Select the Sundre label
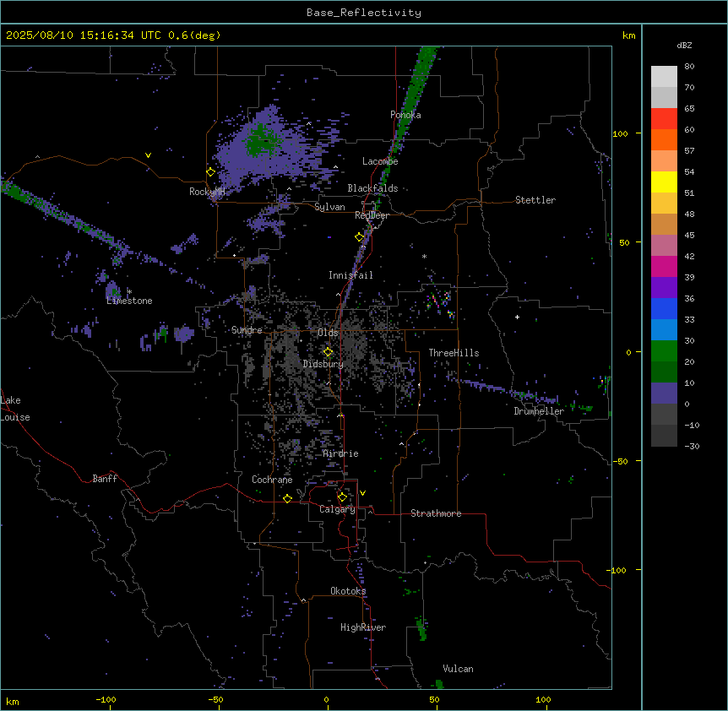The image size is (728, 711). 247,330
